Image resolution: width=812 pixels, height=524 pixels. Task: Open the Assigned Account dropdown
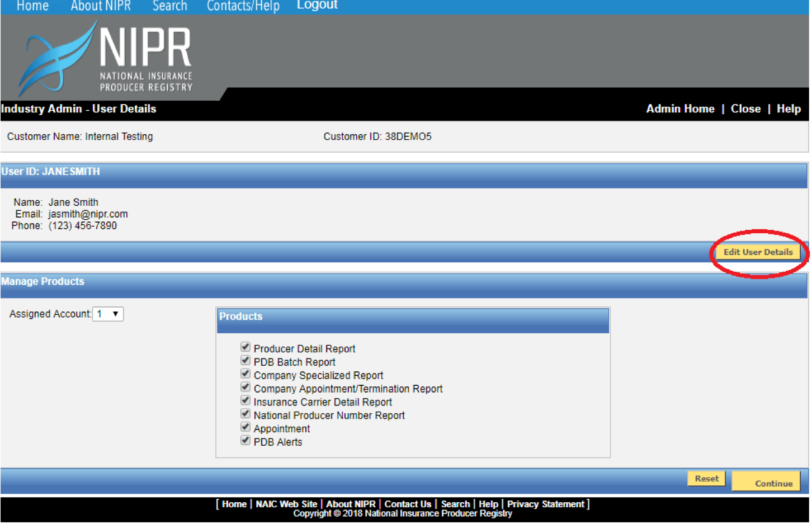[x=108, y=314]
